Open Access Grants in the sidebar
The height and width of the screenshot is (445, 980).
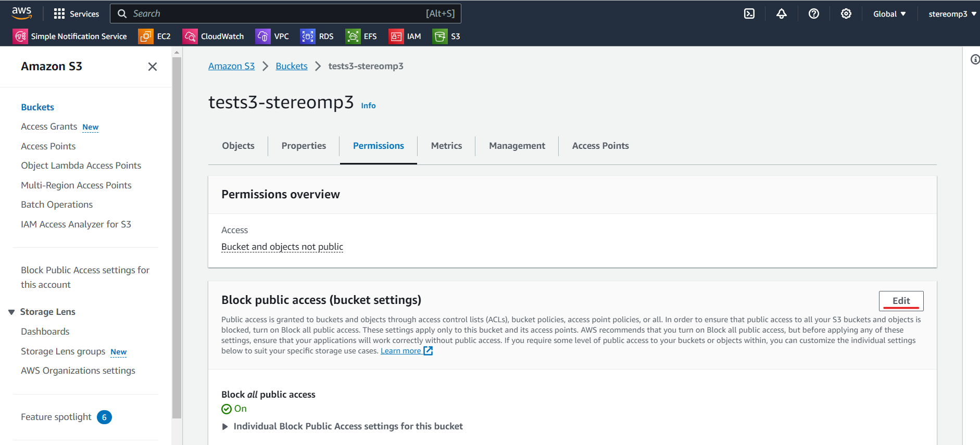tap(49, 126)
